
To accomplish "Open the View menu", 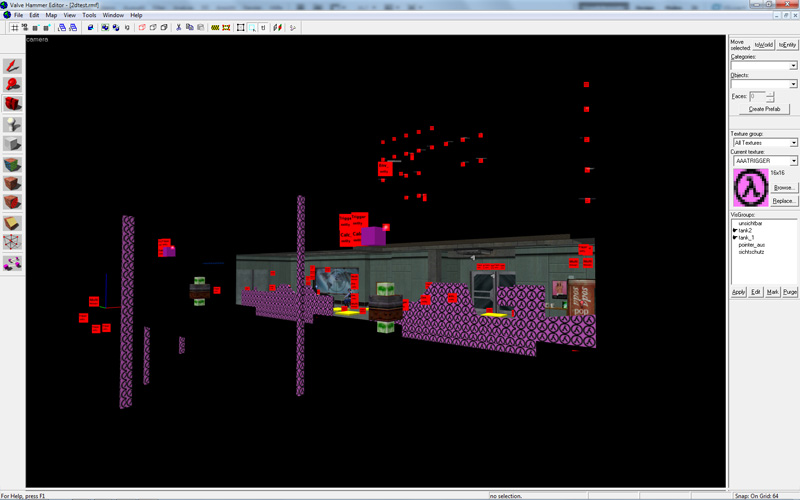I will pos(69,15).
